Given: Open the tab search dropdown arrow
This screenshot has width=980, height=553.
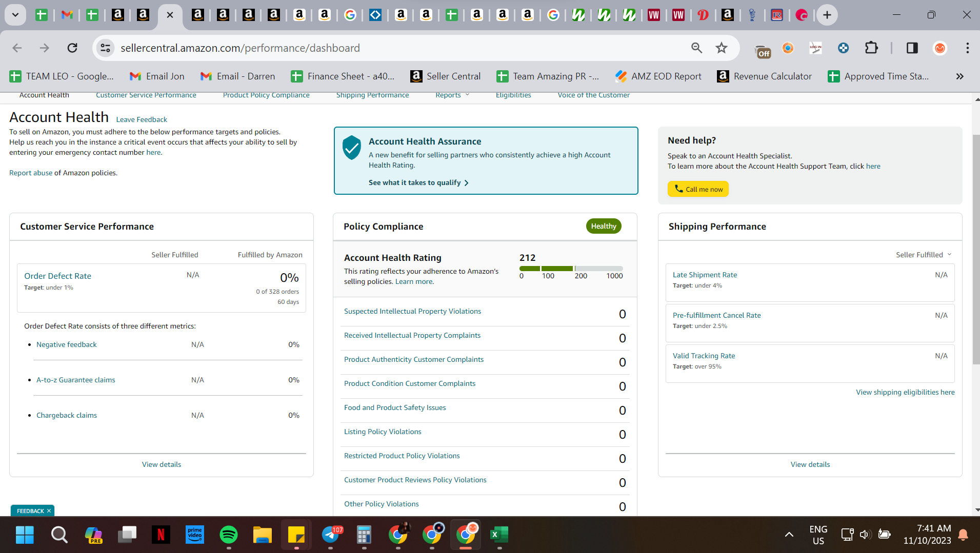Looking at the screenshot, I should pos(15,15).
